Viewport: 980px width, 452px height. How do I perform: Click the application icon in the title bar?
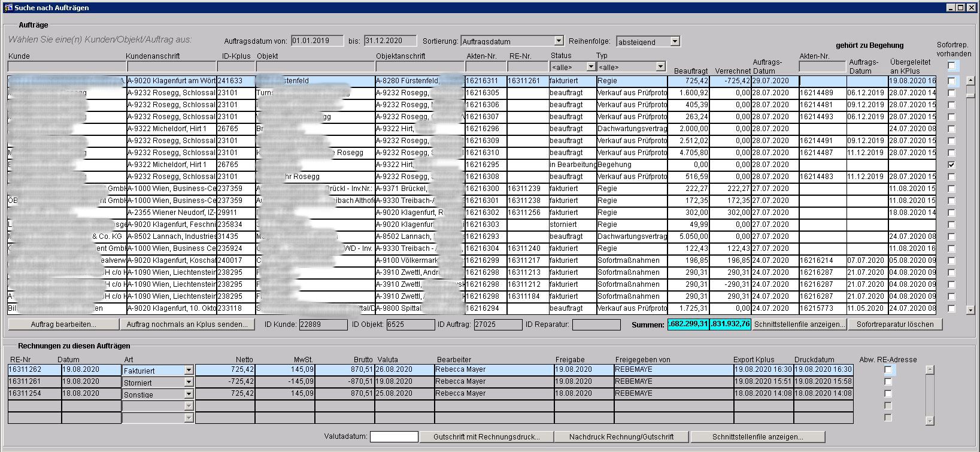pos(8,7)
